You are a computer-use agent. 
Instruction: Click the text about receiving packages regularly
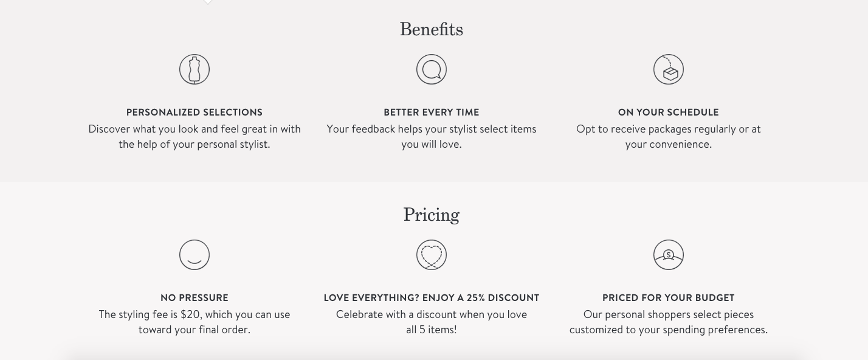(669, 137)
